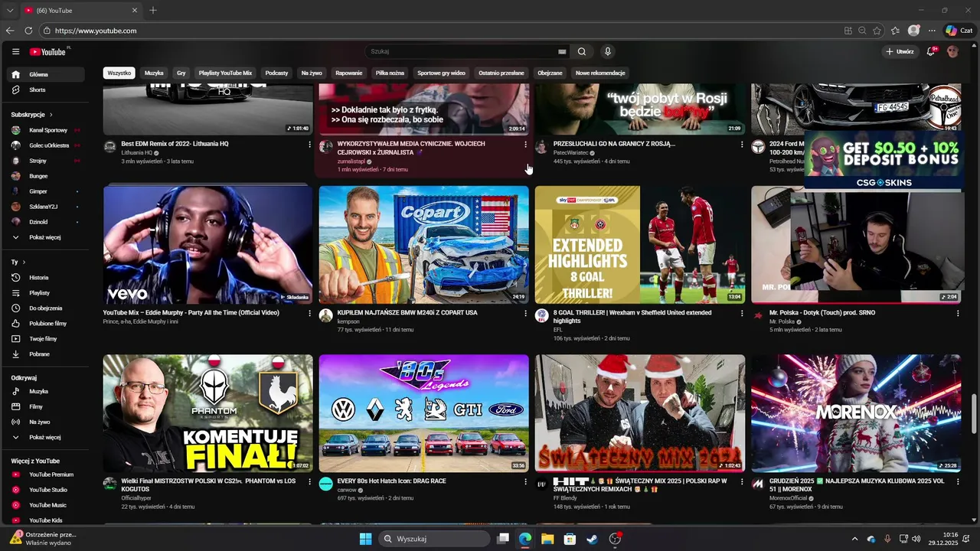Play Copart BMW M240i video thumbnail
The height and width of the screenshot is (551, 980).
pyautogui.click(x=424, y=245)
